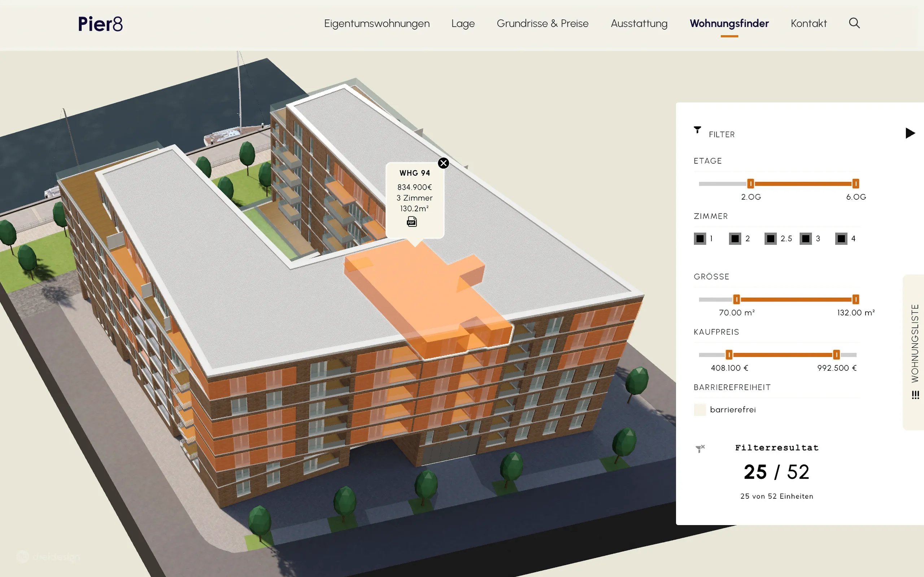Open the Eigentumswohnungen link
Image resolution: width=924 pixels, height=577 pixels.
(x=376, y=24)
